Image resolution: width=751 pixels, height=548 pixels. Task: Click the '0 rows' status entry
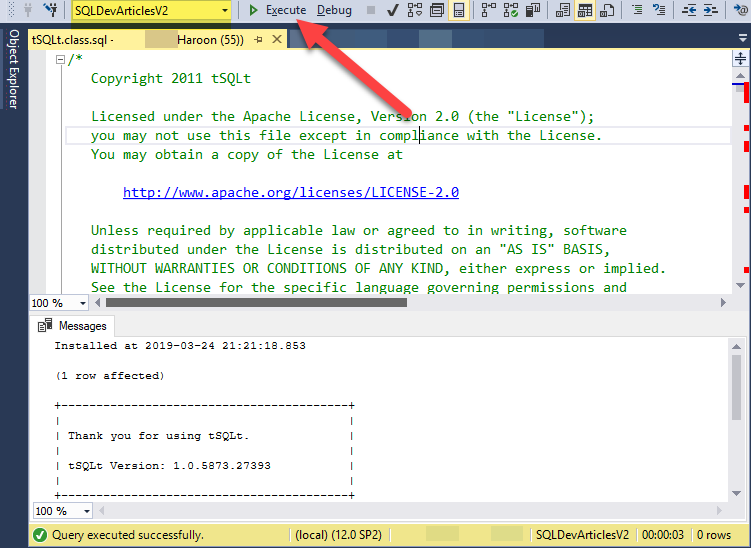(714, 535)
